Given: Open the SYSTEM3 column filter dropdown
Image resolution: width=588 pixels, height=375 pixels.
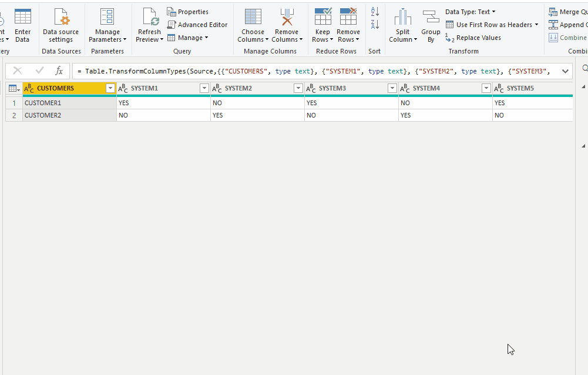Looking at the screenshot, I should [392, 88].
